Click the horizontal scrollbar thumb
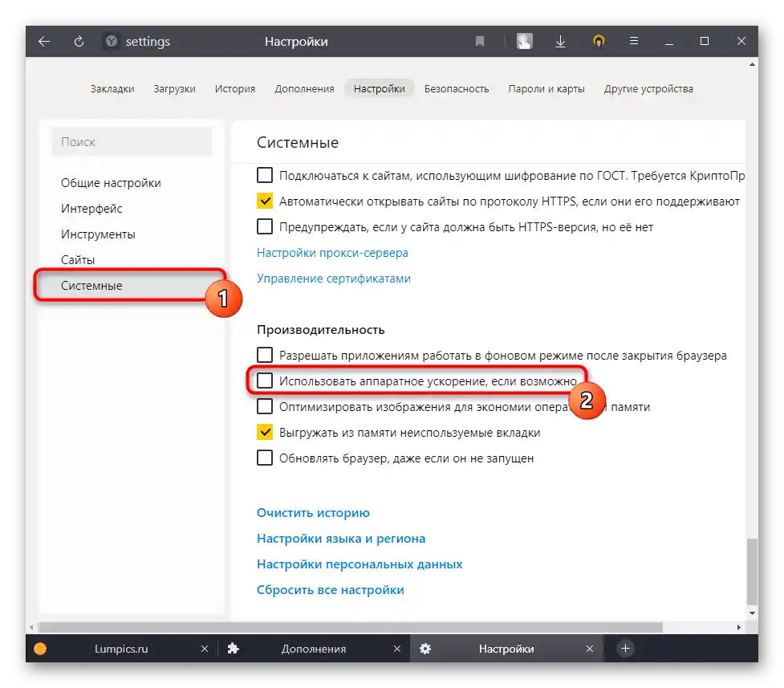The height and width of the screenshot is (688, 784). [351, 627]
